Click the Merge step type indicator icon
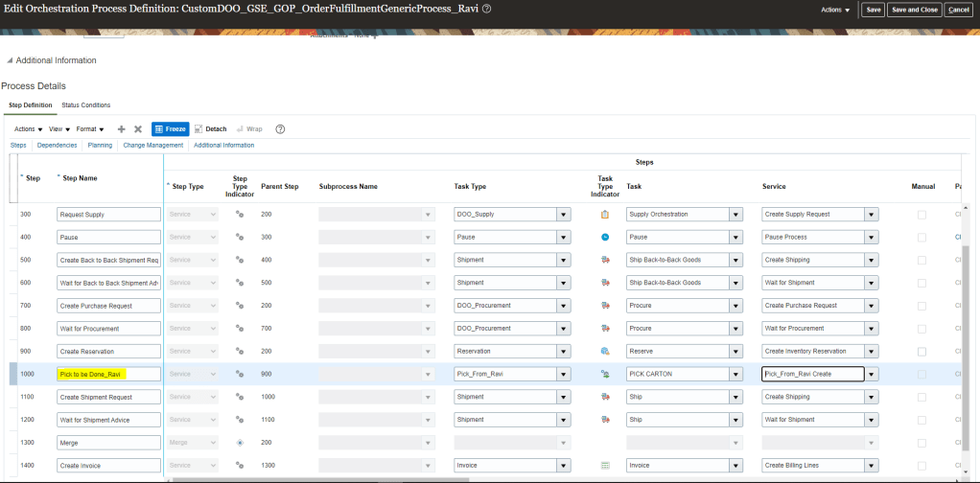Screen dimensions: 980x483 click(x=240, y=443)
